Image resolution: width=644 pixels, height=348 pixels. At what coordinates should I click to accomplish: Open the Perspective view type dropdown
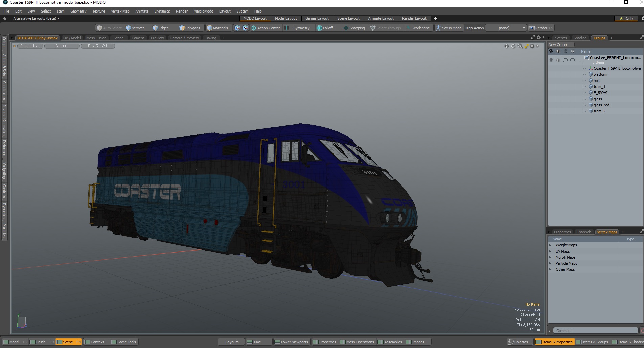point(30,46)
